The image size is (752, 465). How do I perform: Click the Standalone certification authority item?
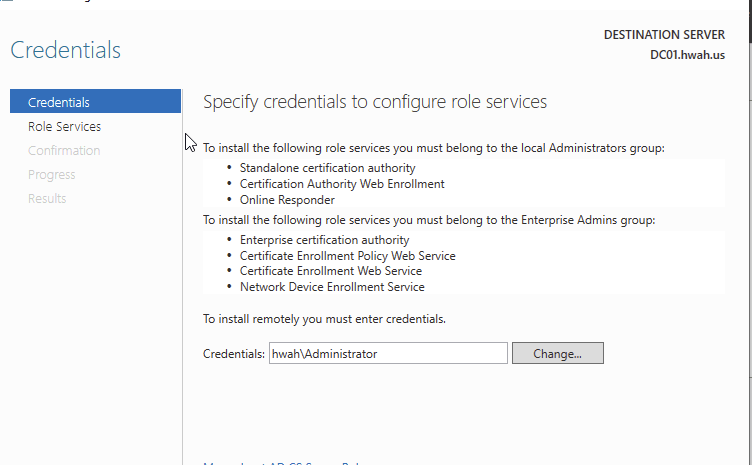(327, 168)
